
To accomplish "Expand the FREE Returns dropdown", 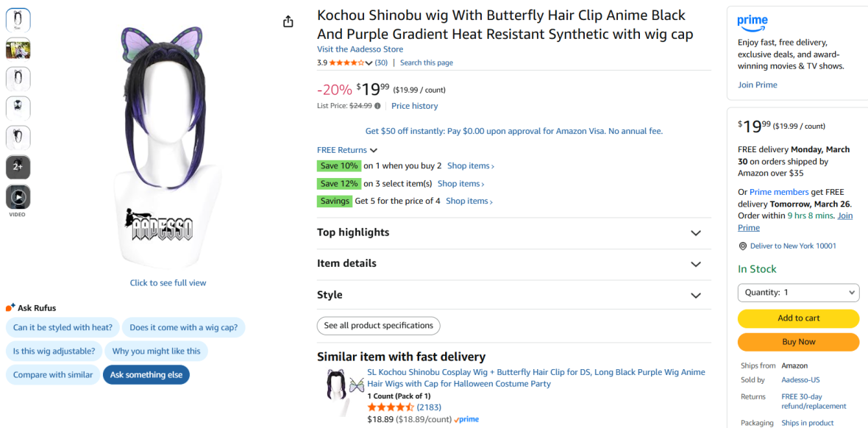I will [x=374, y=150].
